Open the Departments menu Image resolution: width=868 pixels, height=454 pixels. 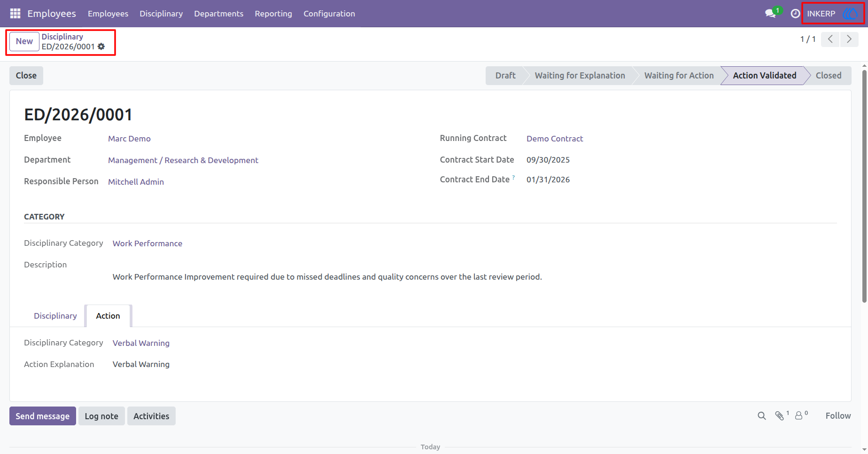click(x=219, y=14)
